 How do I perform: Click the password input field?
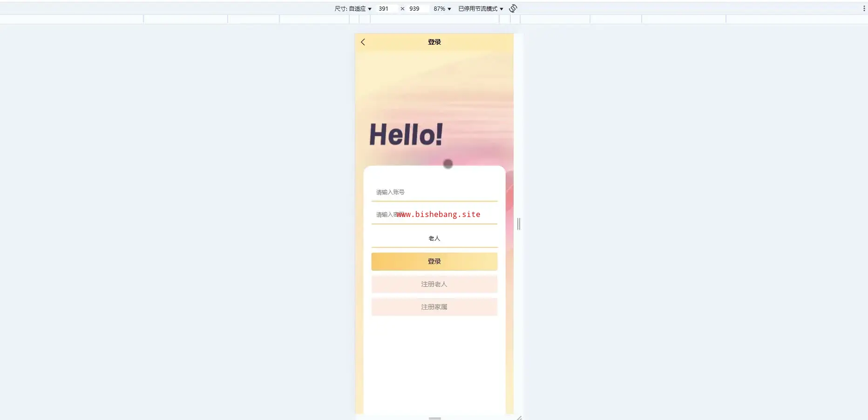(434, 215)
